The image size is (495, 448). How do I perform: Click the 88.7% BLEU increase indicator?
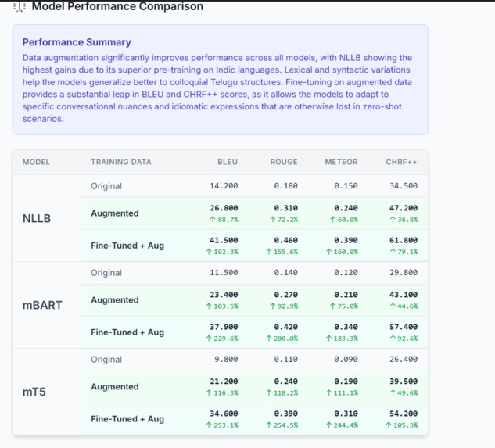pos(224,220)
